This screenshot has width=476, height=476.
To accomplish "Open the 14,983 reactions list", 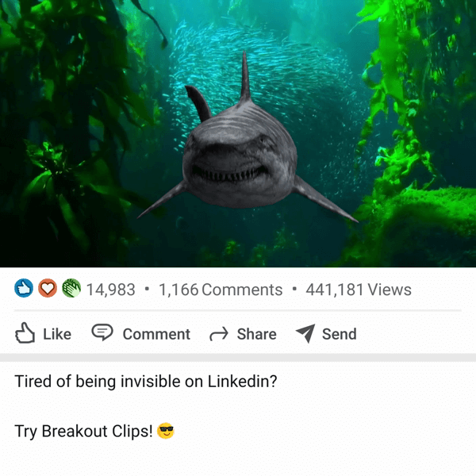I will [111, 290].
